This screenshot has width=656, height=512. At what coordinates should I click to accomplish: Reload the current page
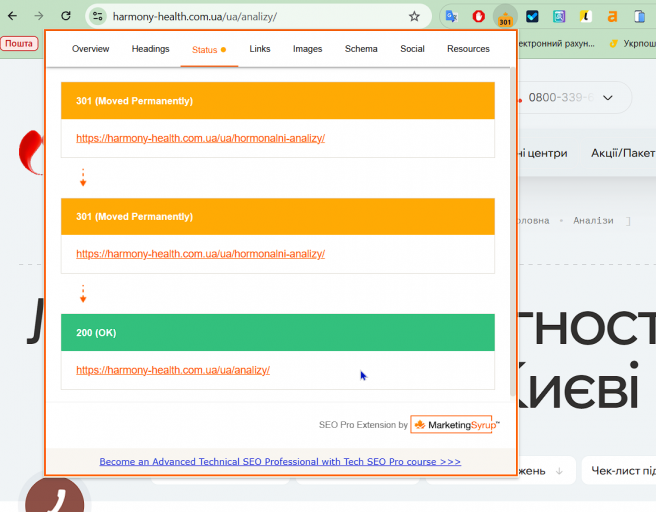(x=66, y=16)
